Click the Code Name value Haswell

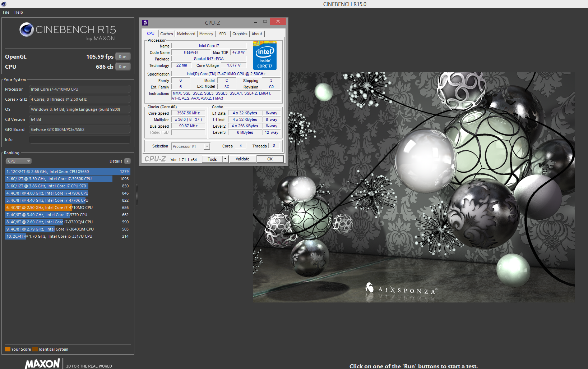pyautogui.click(x=191, y=52)
